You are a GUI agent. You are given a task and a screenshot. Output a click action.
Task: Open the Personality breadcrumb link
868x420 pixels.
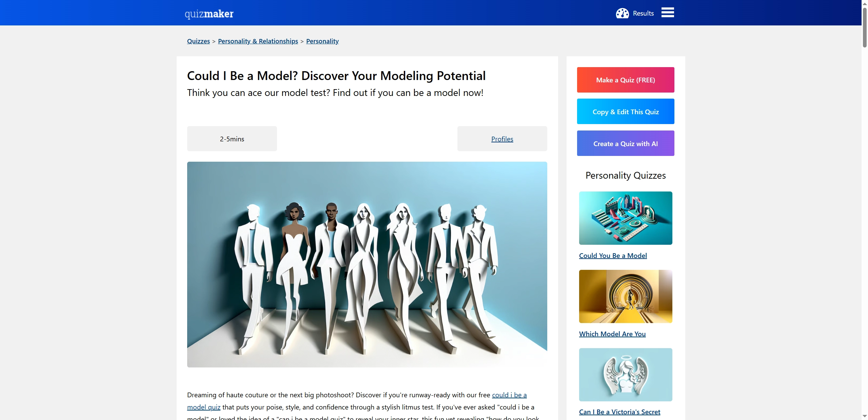[322, 41]
